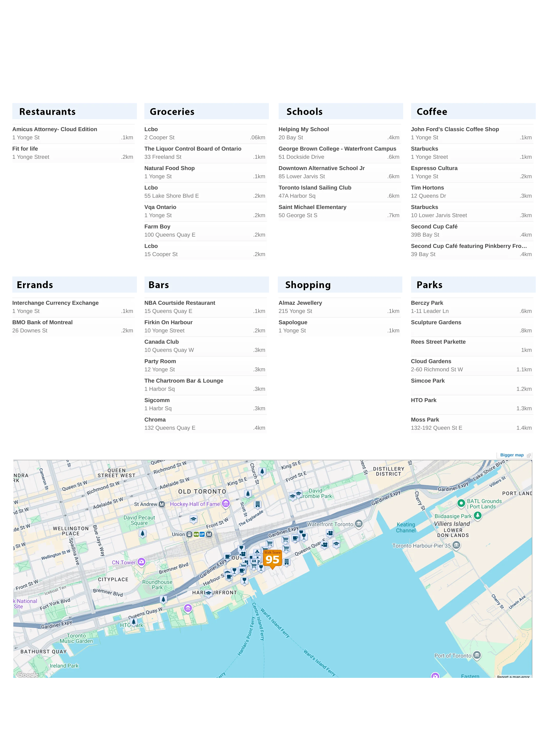Click the Waterfront Toronto landmark pin
Image resolution: width=560 pixels, height=747 pixels.
coord(359,524)
